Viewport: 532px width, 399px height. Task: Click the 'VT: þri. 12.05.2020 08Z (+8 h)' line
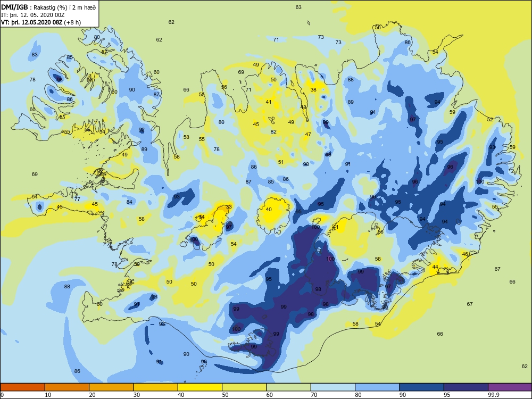(41, 22)
